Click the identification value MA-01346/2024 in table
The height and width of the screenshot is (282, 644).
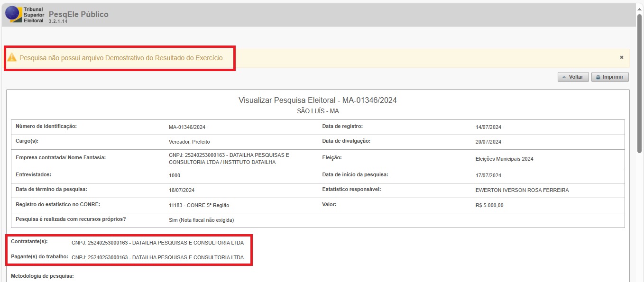187,127
